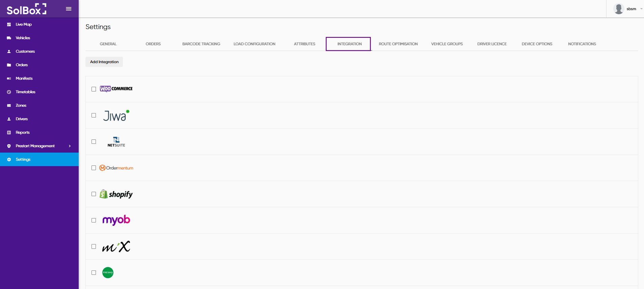This screenshot has height=289, width=644.
Task: Click the Live Map grid icon
Action: tap(9, 24)
